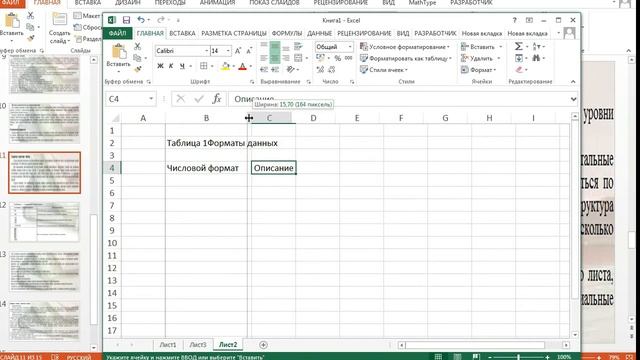Switch to Normal view in Excel status bar
The width and height of the screenshot is (640, 360).
[438, 357]
